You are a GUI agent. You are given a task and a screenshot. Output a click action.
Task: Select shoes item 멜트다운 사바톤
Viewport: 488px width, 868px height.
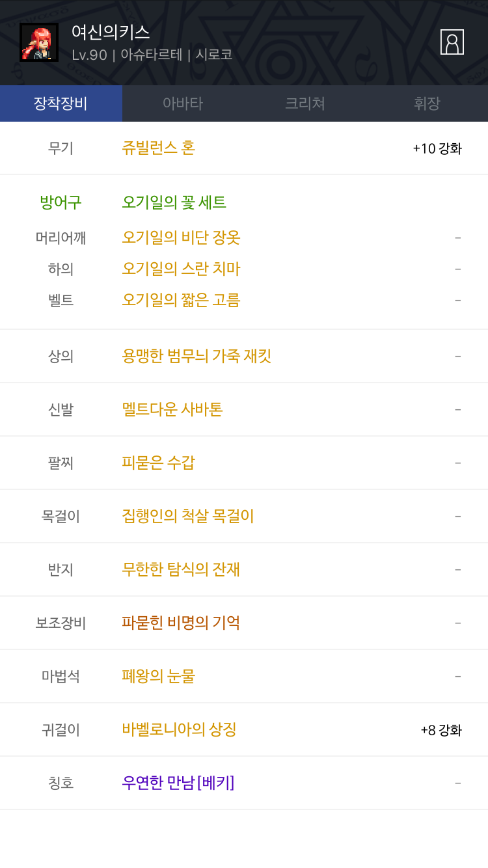[x=172, y=409]
